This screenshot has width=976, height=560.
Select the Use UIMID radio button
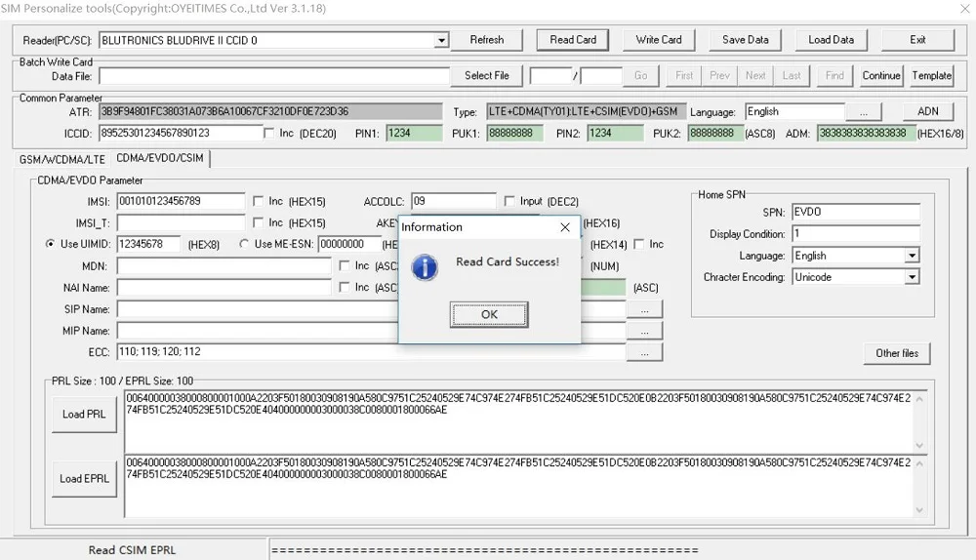50,244
